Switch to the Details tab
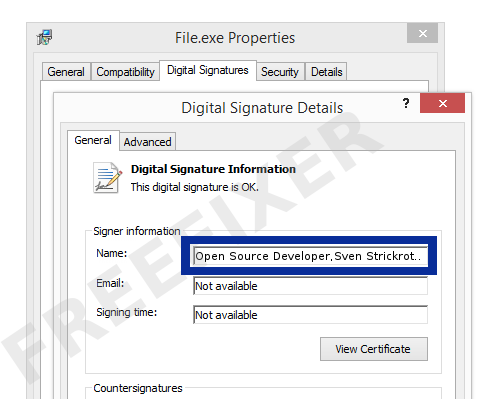 pos(326,72)
